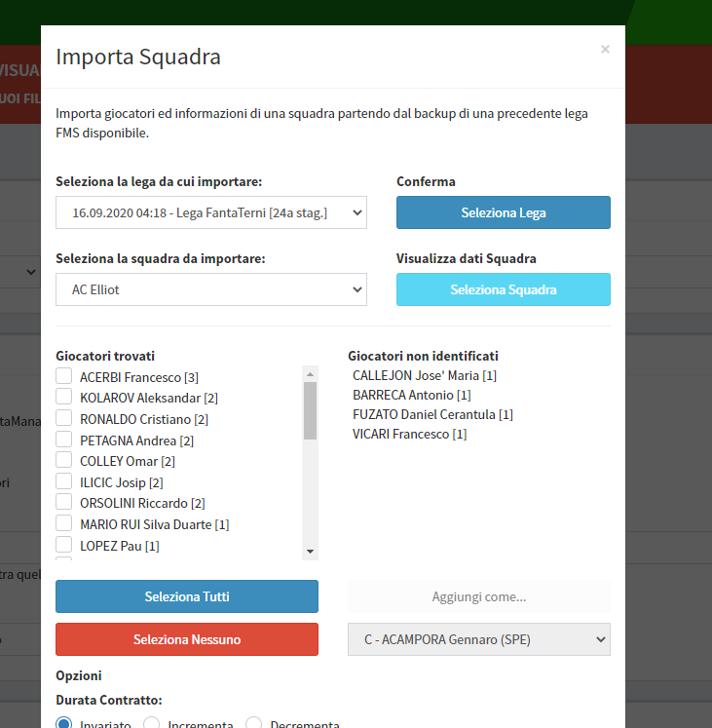Check the ACERBI Francesco checkbox
Screen dimensions: 712x728
[64, 376]
